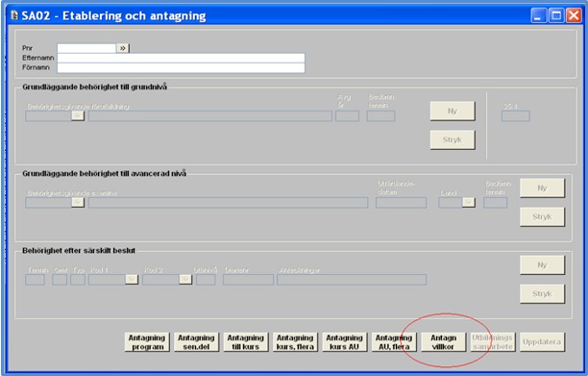The image size is (588, 376).
Task: Click Stryk in särskilt beslut section
Action: pyautogui.click(x=542, y=293)
